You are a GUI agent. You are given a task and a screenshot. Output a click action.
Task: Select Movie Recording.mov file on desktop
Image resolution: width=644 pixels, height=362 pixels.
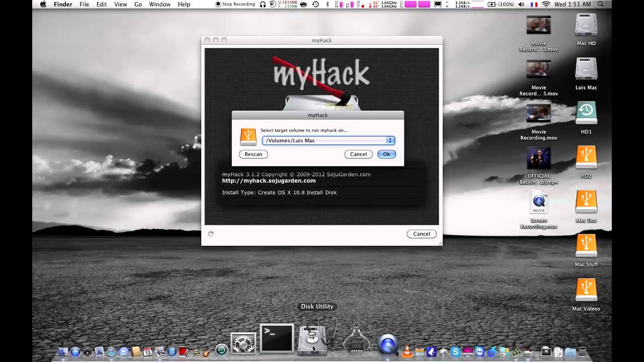538,114
